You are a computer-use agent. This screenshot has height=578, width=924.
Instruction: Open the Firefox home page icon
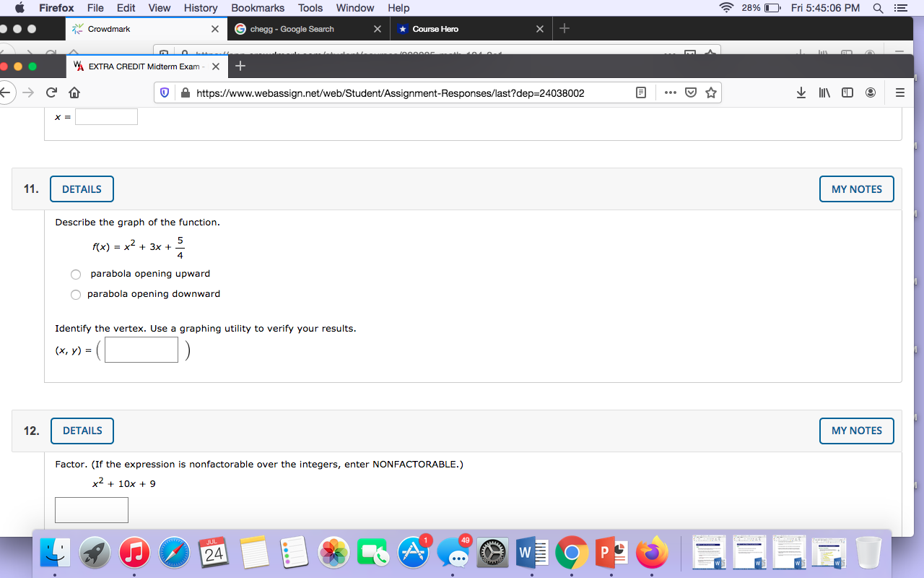coord(74,93)
